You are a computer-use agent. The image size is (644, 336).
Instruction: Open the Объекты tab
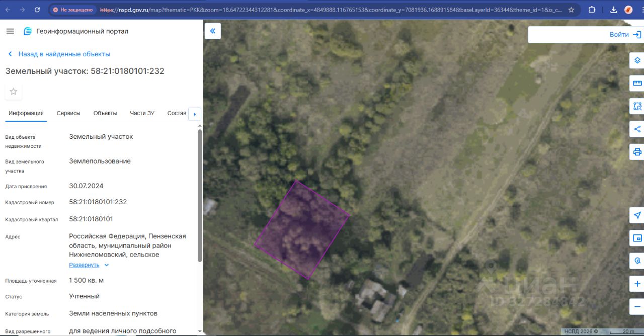(x=105, y=113)
